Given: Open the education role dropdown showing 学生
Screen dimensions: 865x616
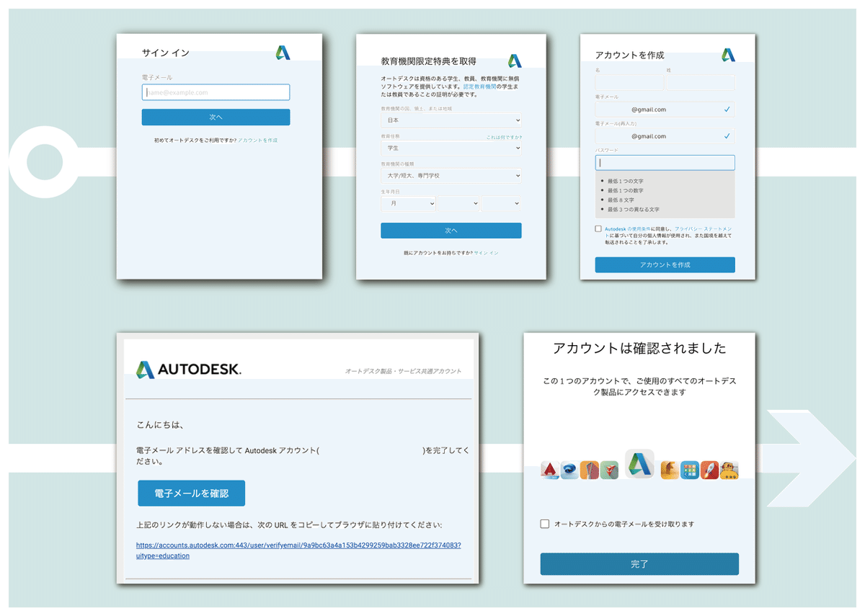Looking at the screenshot, I should click(451, 148).
